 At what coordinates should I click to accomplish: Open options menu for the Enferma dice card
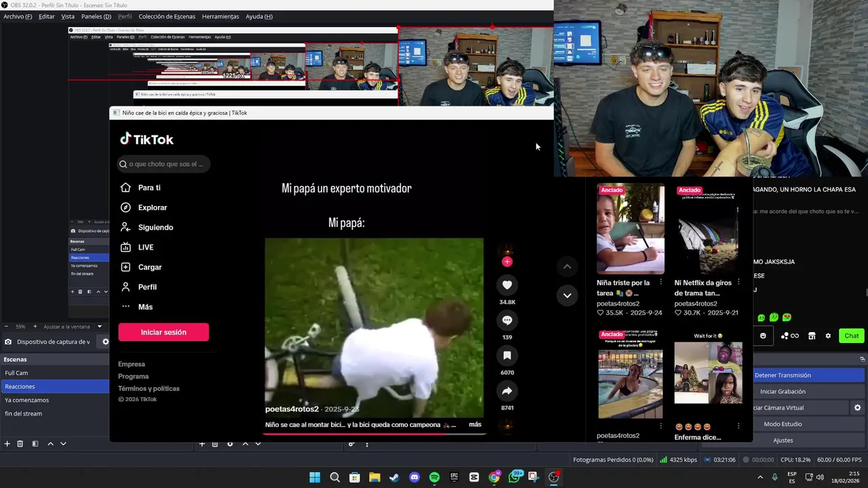738,426
